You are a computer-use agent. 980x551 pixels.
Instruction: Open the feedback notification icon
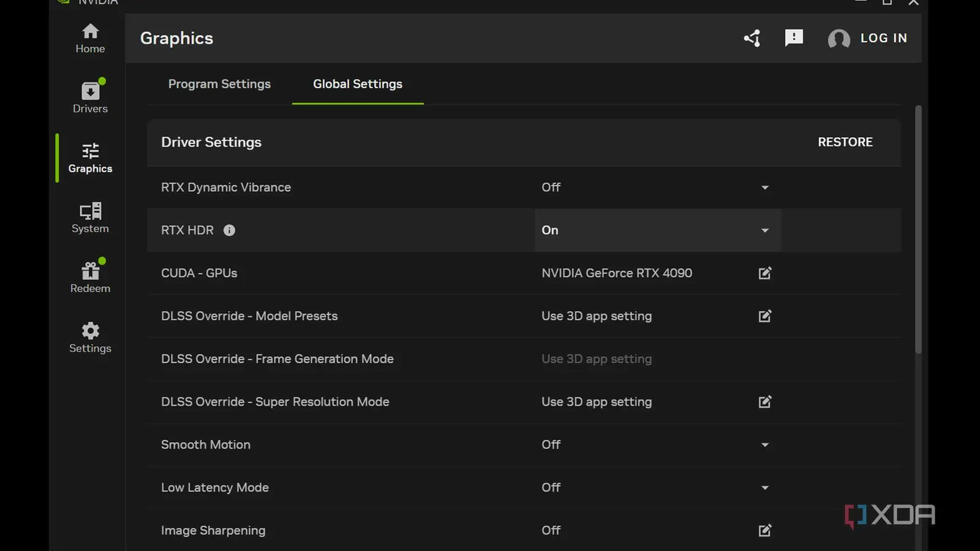tap(794, 38)
